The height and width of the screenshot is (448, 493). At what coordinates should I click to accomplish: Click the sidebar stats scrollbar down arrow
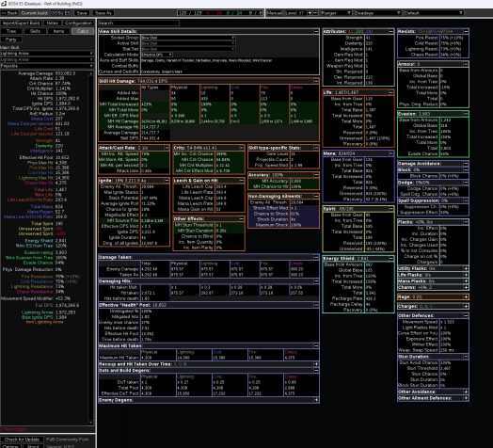(91, 423)
